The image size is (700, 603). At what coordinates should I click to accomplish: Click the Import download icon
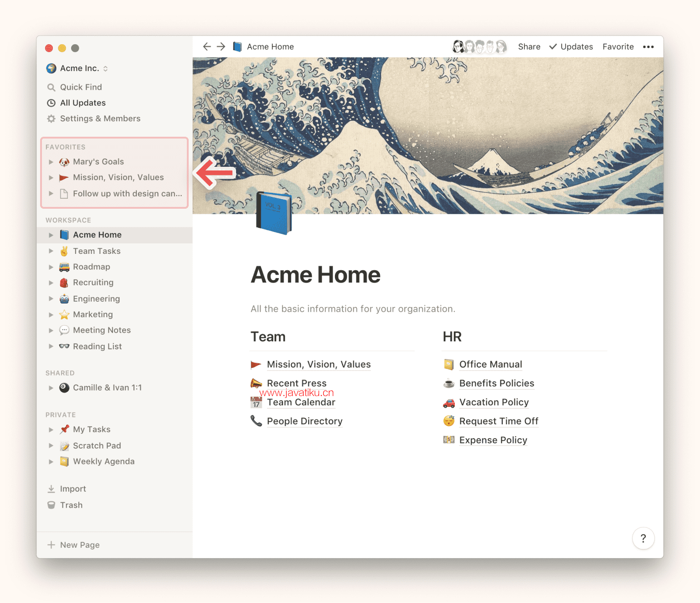pos(51,489)
